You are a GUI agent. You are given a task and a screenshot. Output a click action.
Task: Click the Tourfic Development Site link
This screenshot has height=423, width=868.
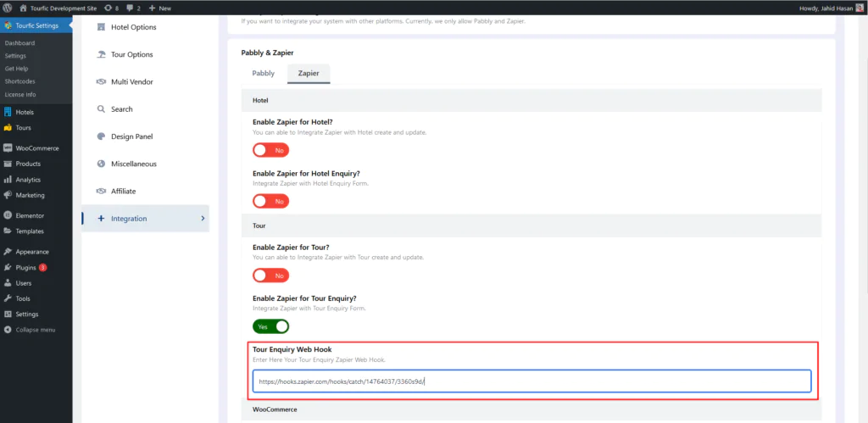(64, 8)
